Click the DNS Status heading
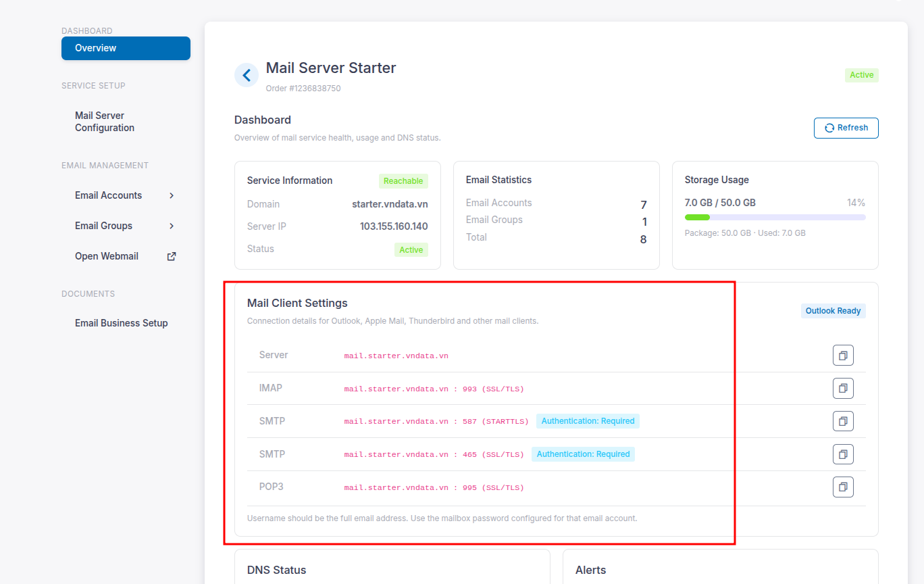Screen dimensions: 924x584 [x=277, y=570]
